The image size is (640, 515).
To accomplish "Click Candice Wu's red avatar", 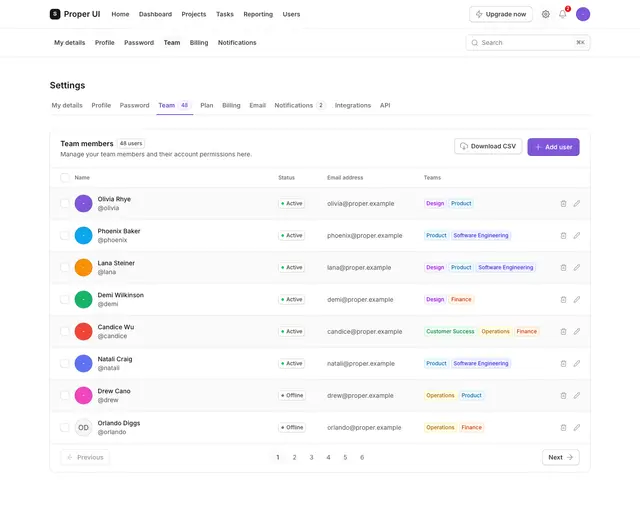I will (83, 331).
